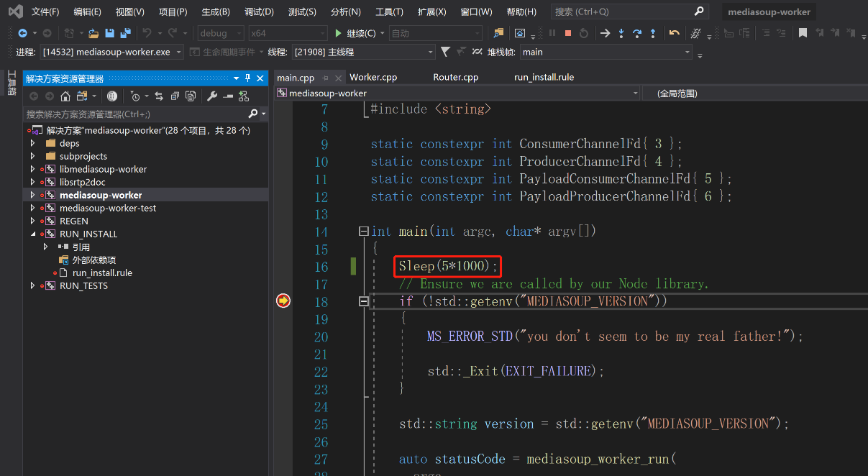Expand the libmediasoup-worker project

click(32, 169)
